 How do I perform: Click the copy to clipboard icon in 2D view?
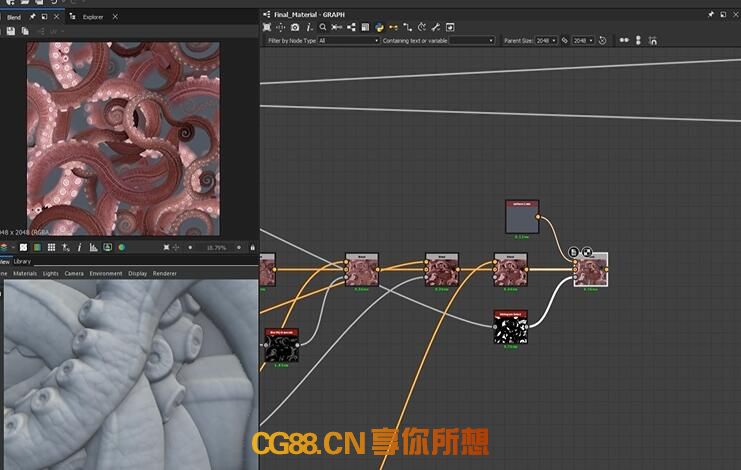(25, 31)
